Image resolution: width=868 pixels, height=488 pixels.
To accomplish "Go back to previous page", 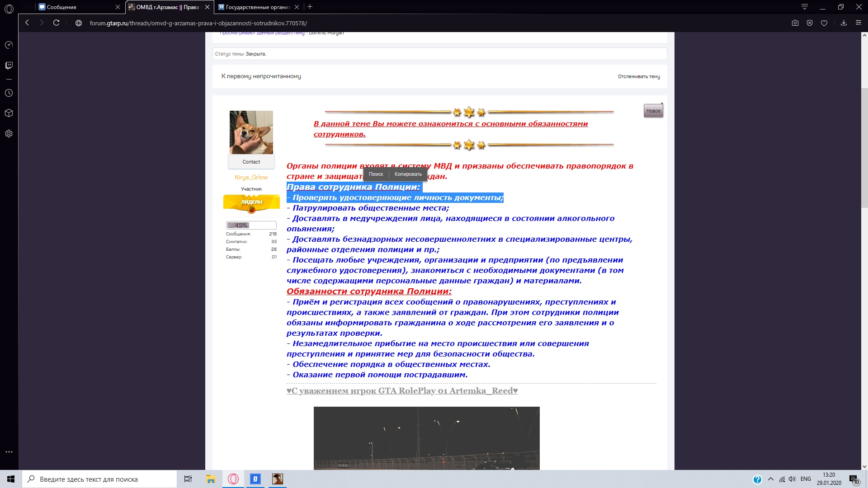I will [27, 23].
